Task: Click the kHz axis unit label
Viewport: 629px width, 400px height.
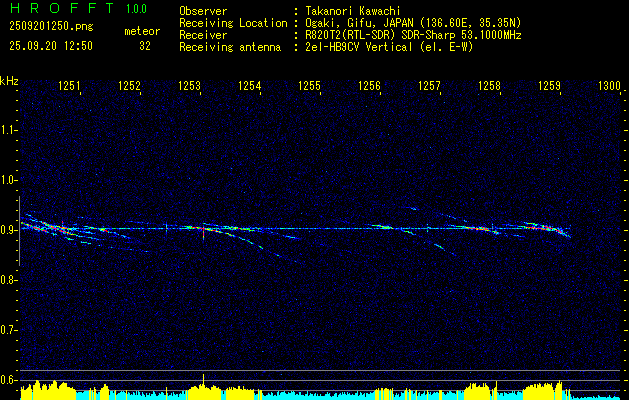Action: point(9,81)
